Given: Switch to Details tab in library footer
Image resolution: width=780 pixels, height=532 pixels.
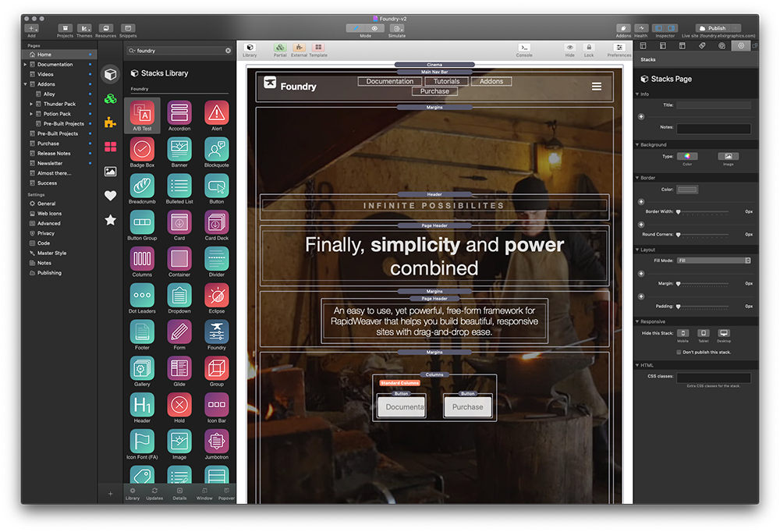Looking at the screenshot, I should (179, 494).
